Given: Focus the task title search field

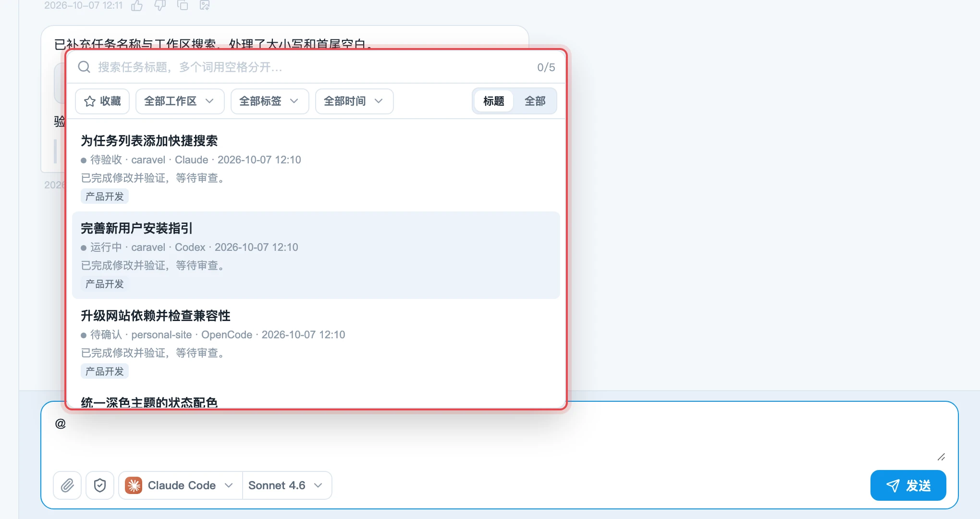Looking at the screenshot, I should 312,67.
